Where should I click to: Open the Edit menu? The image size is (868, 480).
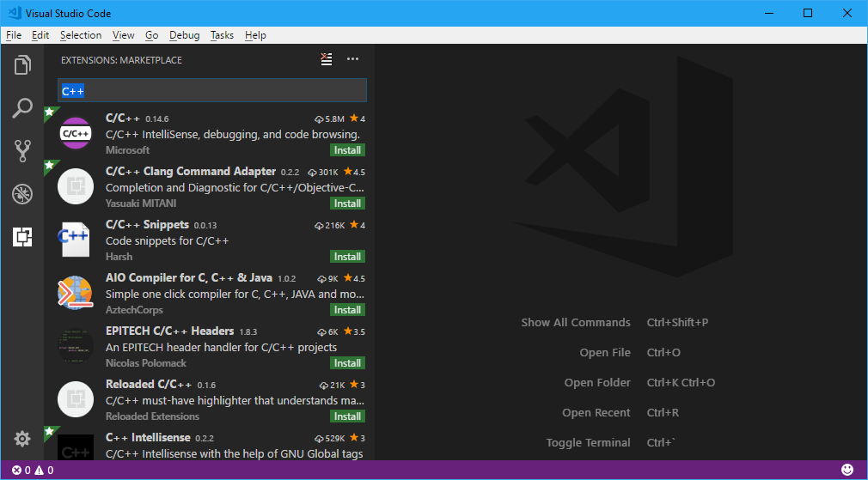pos(40,35)
